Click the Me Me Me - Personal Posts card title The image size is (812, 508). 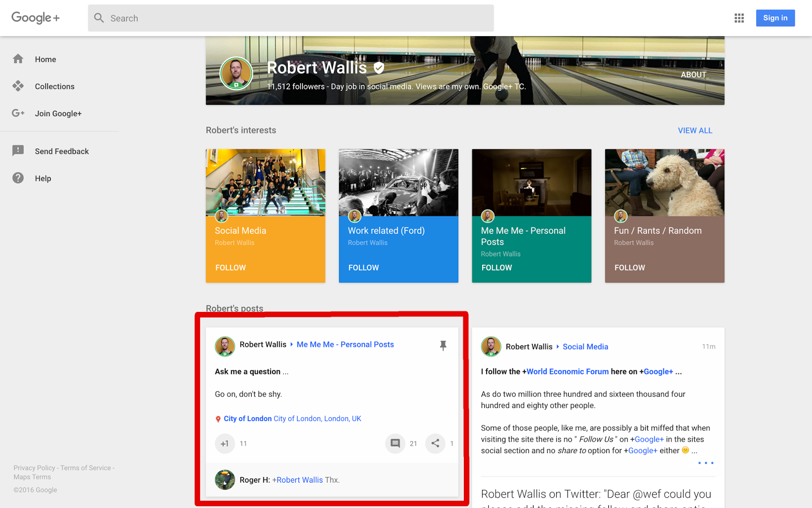point(523,236)
